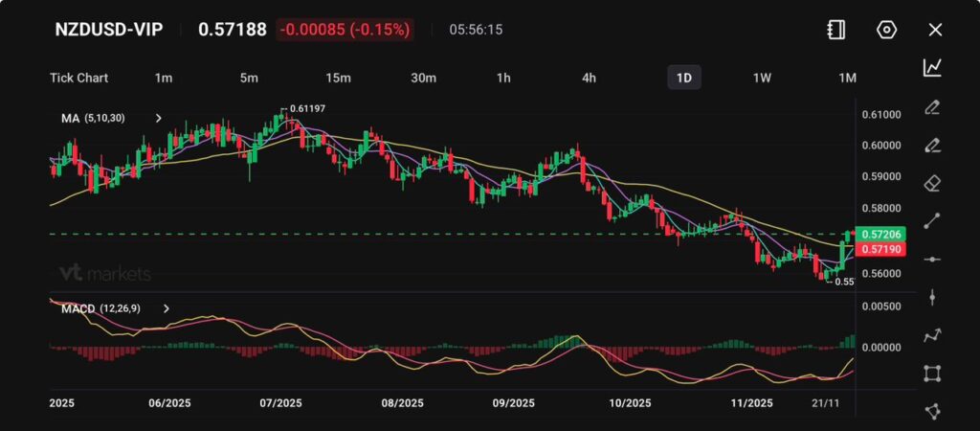
Task: Switch to the 1D timeframe
Action: click(x=683, y=78)
